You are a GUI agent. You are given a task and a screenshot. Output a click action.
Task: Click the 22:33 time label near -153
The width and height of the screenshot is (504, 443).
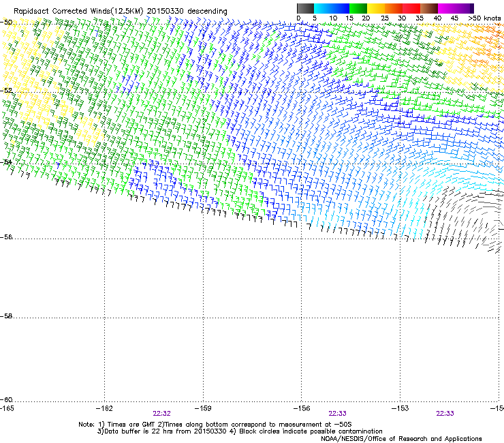click(x=445, y=414)
